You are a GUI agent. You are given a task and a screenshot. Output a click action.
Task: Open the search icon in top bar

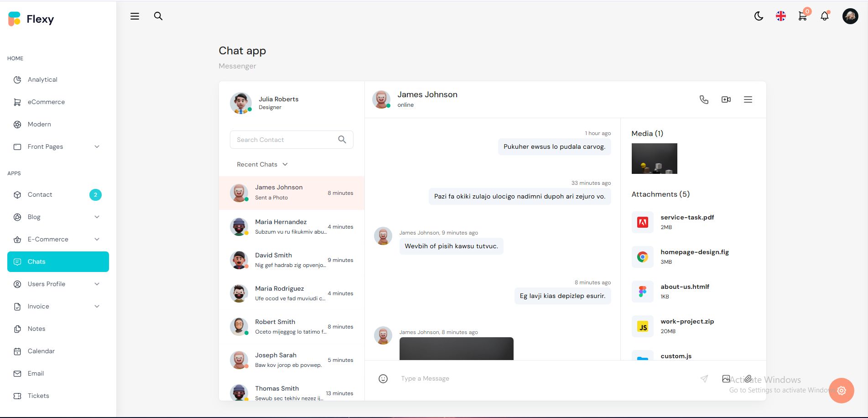(158, 16)
